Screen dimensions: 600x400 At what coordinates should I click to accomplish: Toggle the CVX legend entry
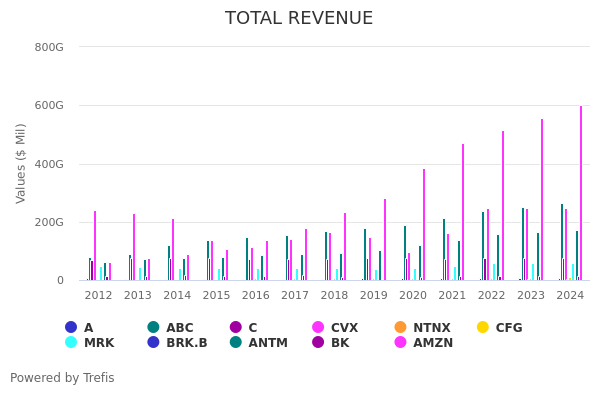click(x=336, y=328)
